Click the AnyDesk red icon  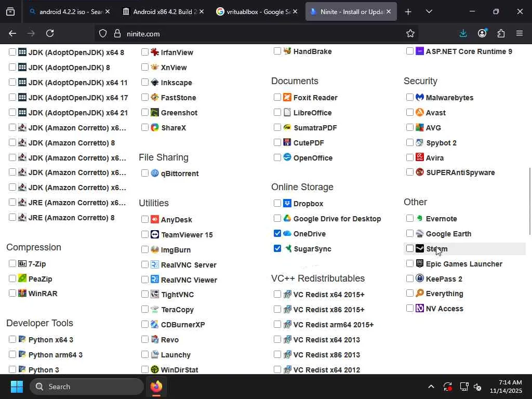point(155,220)
